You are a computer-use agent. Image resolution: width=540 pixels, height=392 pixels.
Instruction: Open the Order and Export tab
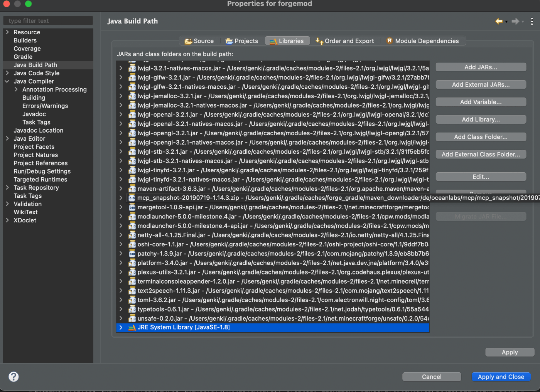pos(345,40)
